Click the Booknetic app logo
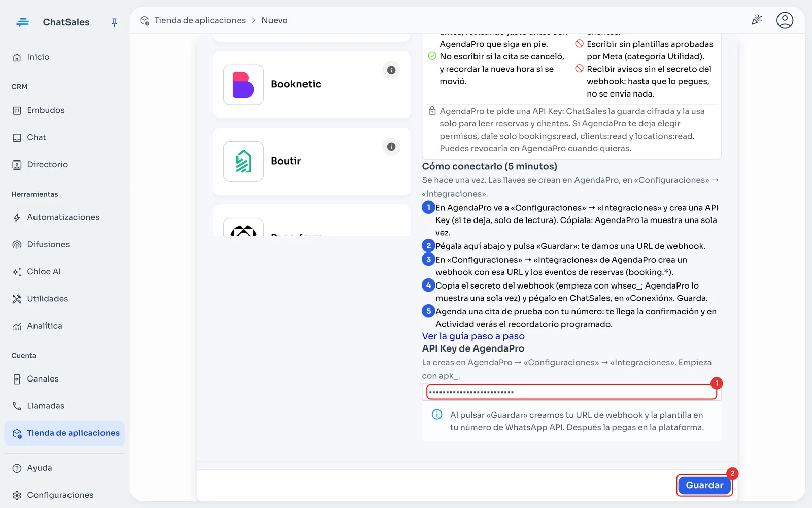Viewport: 812px width, 508px height. 244,85
